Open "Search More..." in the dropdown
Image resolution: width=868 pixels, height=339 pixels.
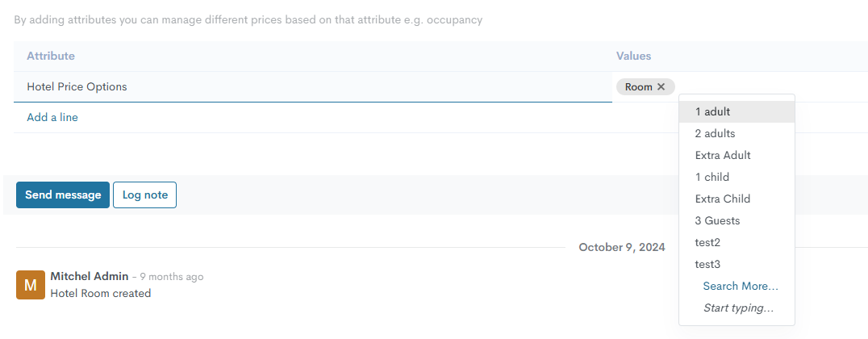[x=740, y=287]
